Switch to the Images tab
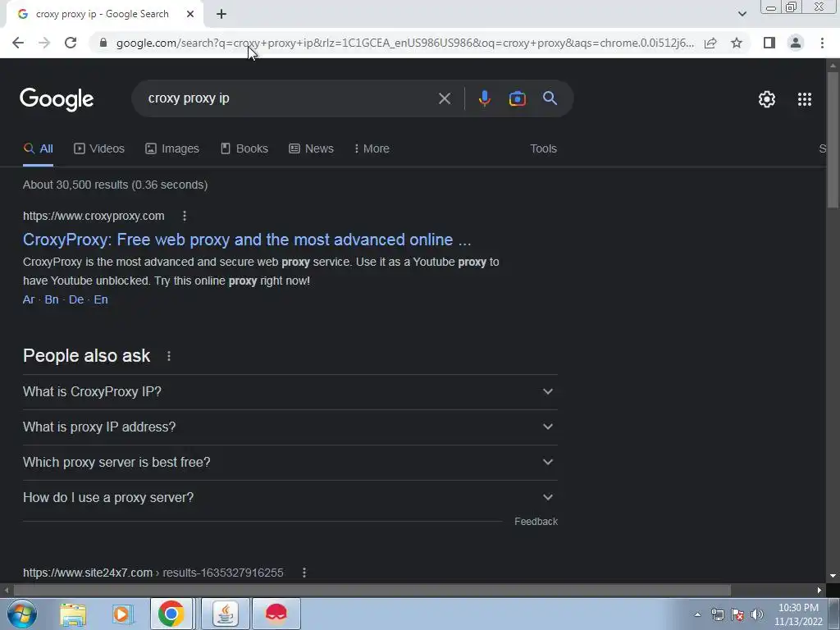This screenshot has height=630, width=840. pos(172,148)
